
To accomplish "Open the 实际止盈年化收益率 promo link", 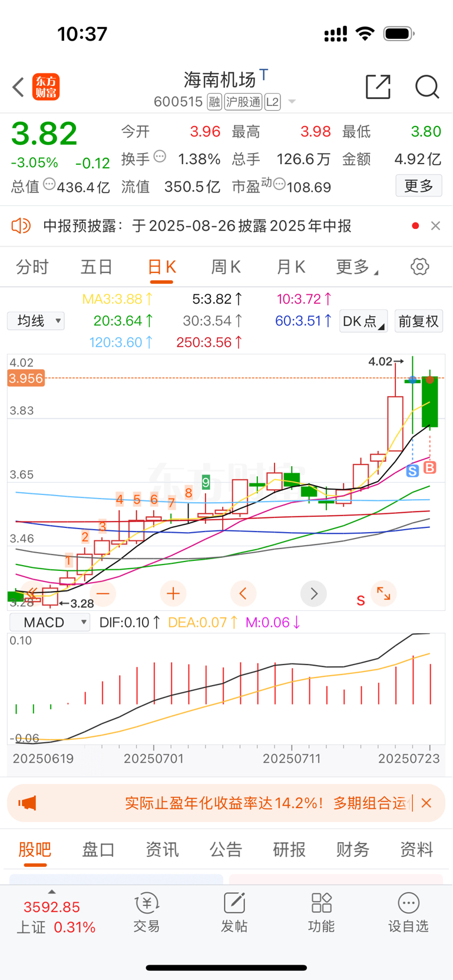I will (x=265, y=803).
